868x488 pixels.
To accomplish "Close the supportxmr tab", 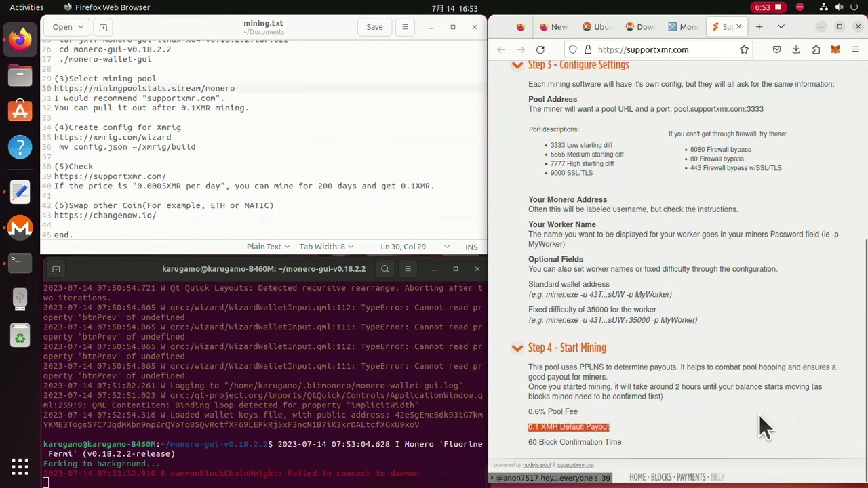I will click(739, 27).
